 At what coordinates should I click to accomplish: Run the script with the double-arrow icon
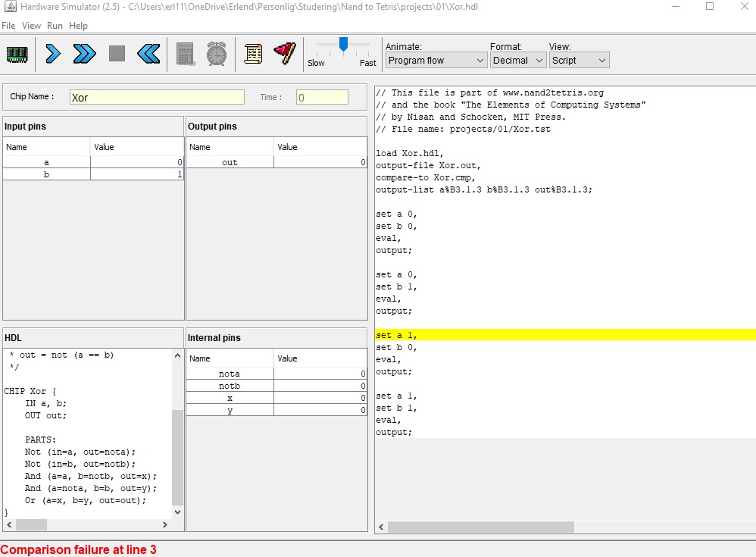coord(84,54)
